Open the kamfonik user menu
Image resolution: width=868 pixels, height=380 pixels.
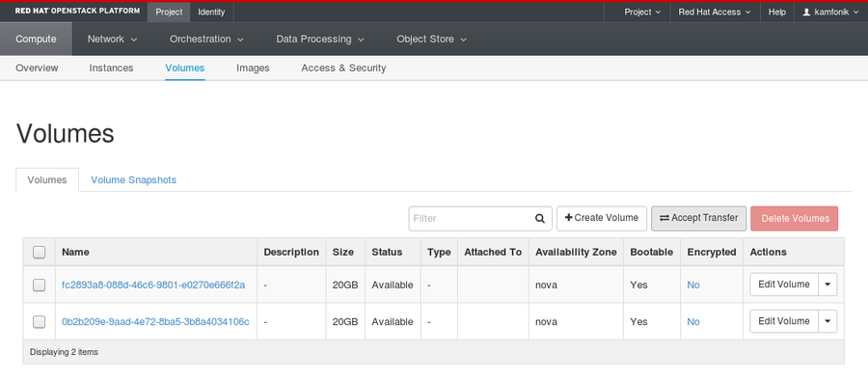pyautogui.click(x=831, y=12)
